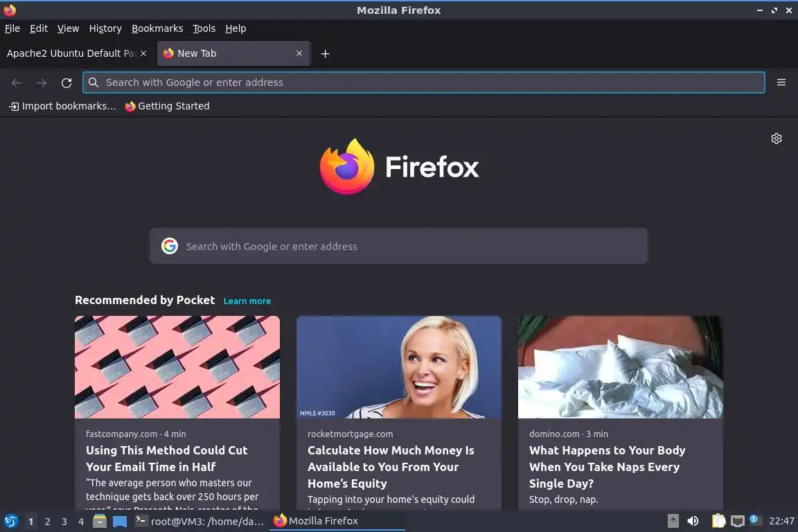Open a new tab with plus button
The image size is (798, 532).
[325, 53]
